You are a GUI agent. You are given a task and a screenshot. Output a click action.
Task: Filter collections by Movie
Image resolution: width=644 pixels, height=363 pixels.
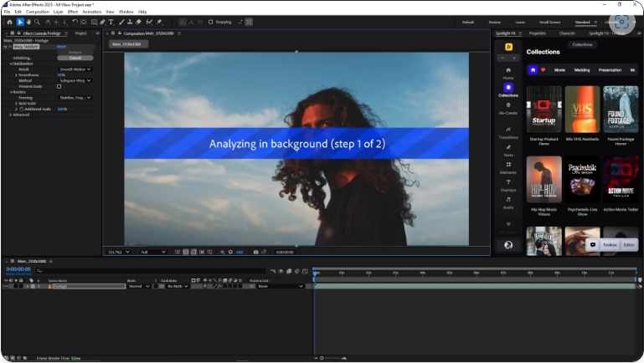[559, 70]
